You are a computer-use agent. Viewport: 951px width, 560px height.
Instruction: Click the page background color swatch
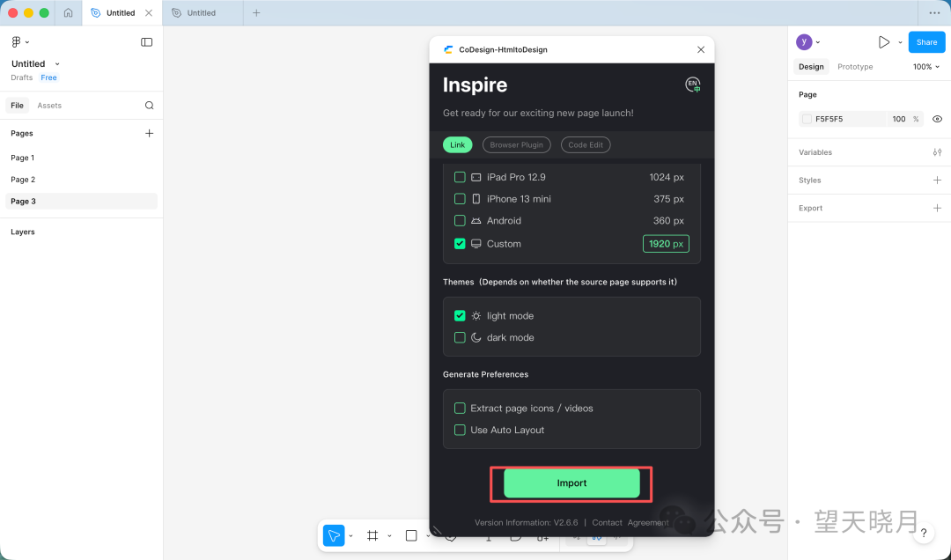coord(807,119)
